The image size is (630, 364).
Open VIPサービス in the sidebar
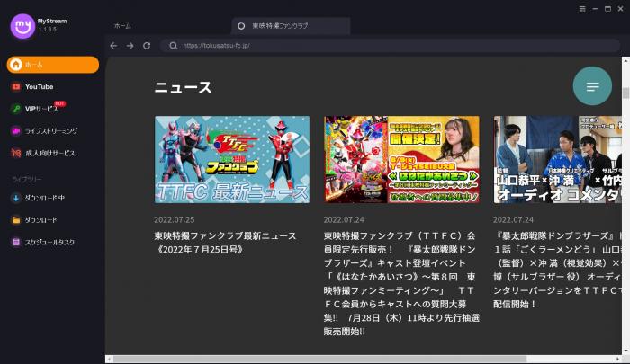coord(41,109)
